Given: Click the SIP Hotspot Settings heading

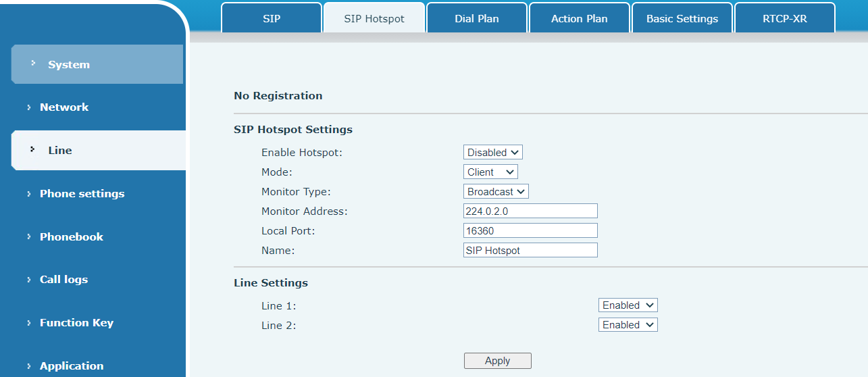Looking at the screenshot, I should [x=293, y=129].
